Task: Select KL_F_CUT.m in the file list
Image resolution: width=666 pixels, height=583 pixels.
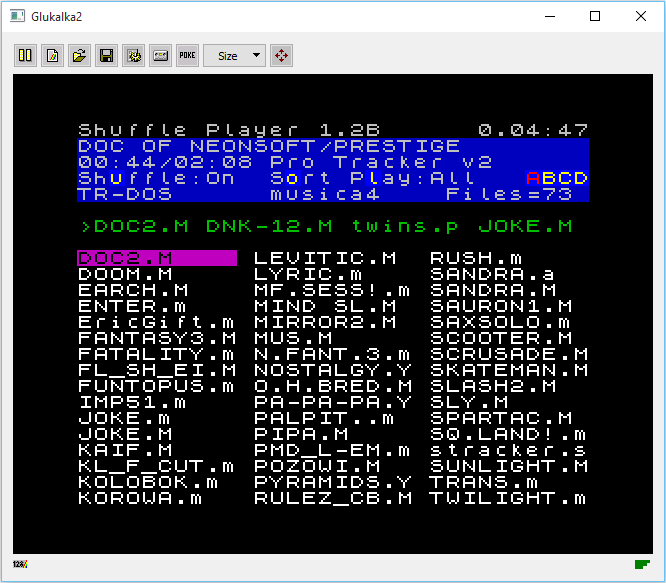Action: click(156, 467)
